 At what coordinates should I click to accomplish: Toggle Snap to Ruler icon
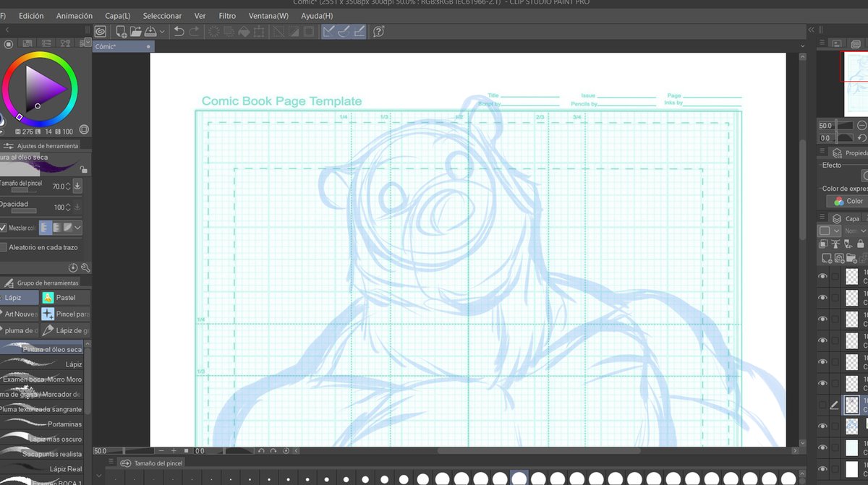tap(328, 31)
